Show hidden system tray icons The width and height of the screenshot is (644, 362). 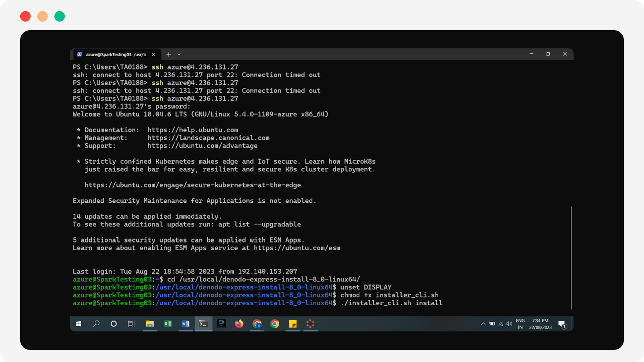point(483,324)
